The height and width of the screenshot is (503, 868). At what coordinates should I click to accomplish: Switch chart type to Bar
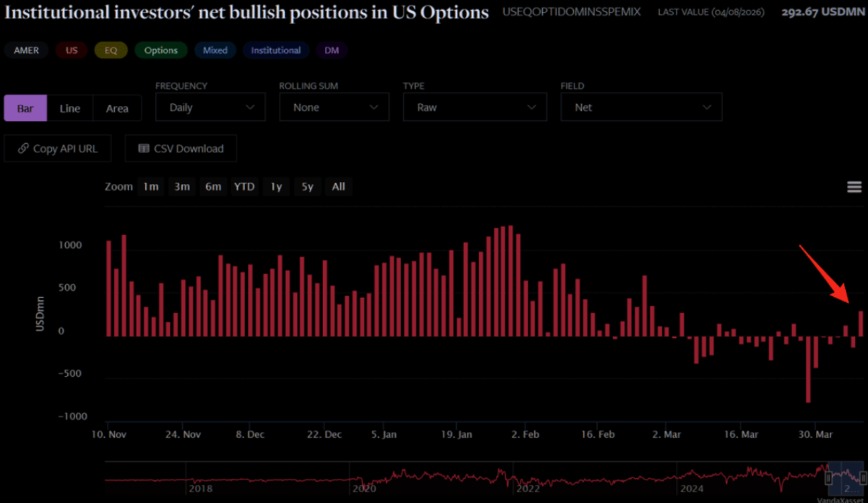coord(26,108)
